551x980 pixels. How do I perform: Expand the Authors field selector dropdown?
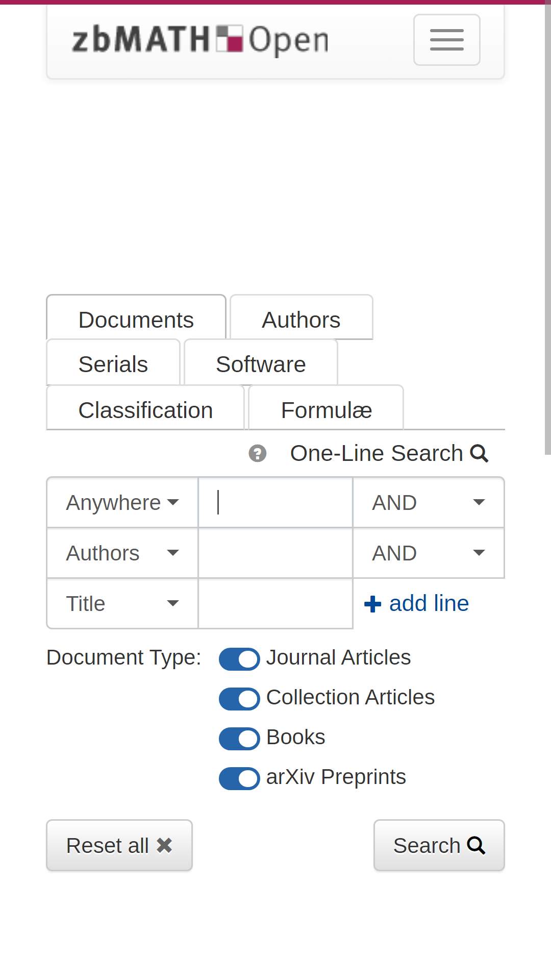point(122,553)
